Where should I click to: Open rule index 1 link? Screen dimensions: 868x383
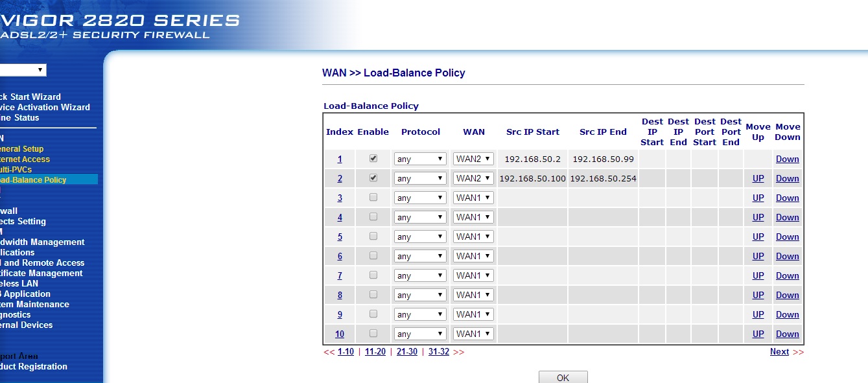[x=340, y=159]
